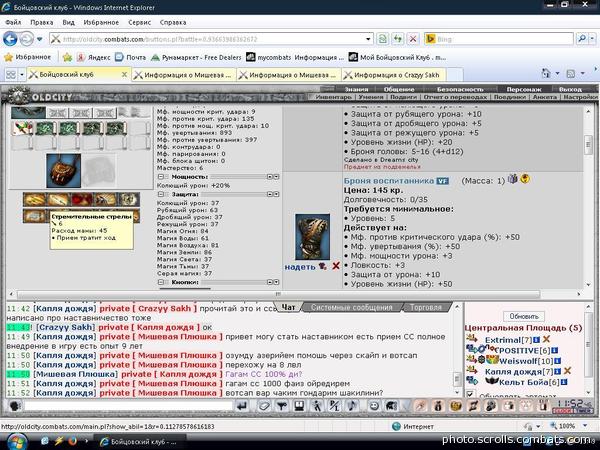The width and height of the screenshot is (600, 450).
Task: Click the Windows Start orb
Action: click(15, 441)
